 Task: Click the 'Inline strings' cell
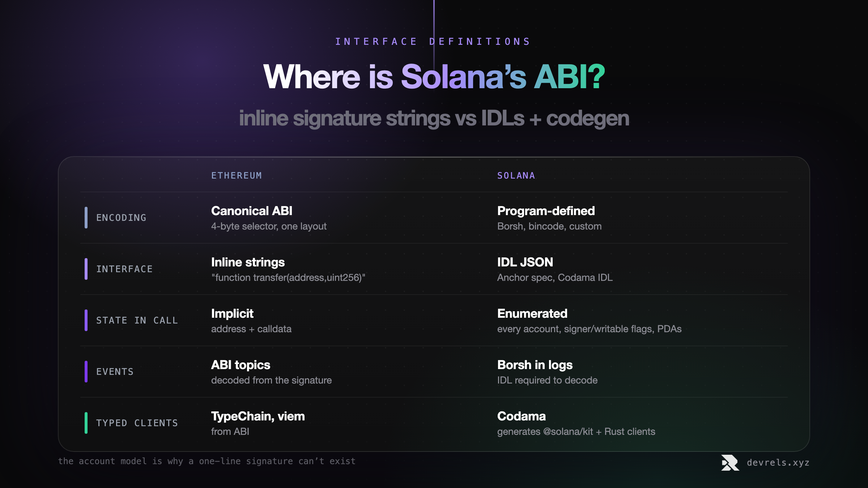(x=248, y=262)
